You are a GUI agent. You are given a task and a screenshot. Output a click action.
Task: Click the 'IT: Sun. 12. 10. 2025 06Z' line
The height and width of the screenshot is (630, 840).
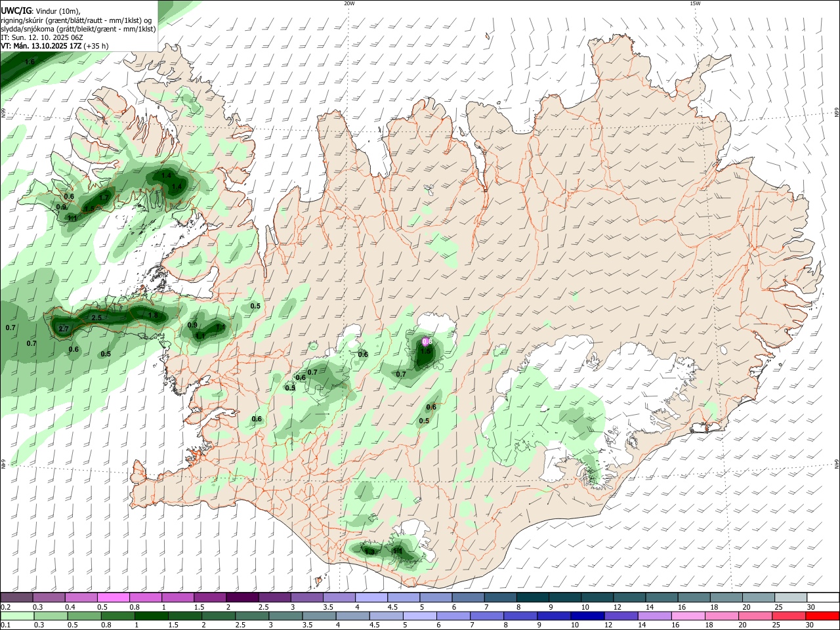point(41,37)
